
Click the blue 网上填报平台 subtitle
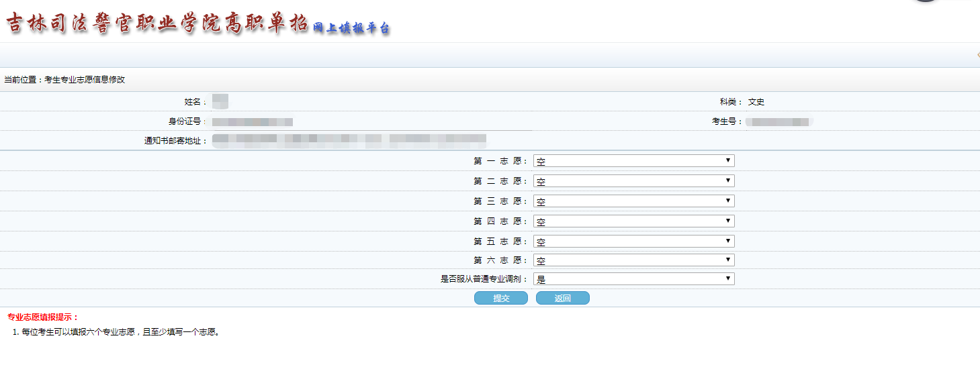pyautogui.click(x=351, y=28)
